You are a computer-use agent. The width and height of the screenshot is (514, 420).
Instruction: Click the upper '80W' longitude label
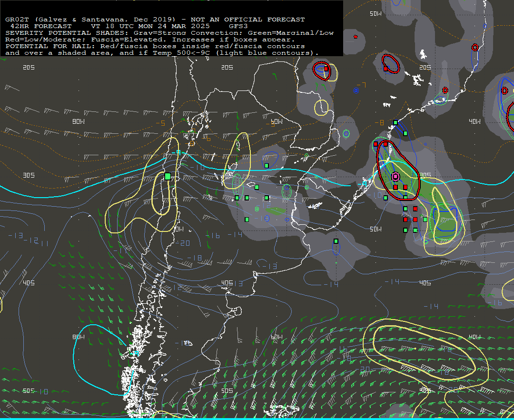pos(79,121)
